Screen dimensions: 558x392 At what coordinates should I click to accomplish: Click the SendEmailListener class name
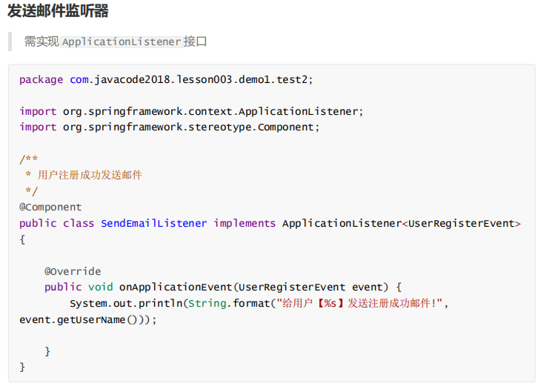(153, 223)
